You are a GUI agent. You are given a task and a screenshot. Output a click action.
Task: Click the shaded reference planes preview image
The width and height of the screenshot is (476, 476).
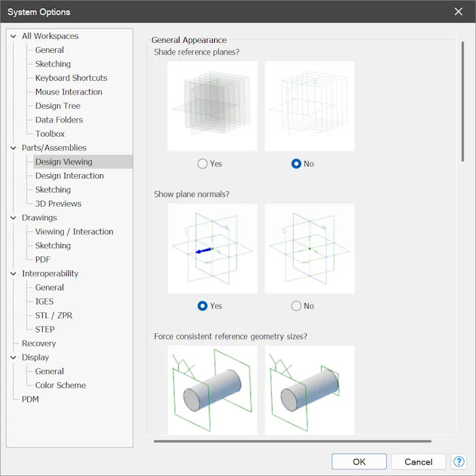pos(212,106)
